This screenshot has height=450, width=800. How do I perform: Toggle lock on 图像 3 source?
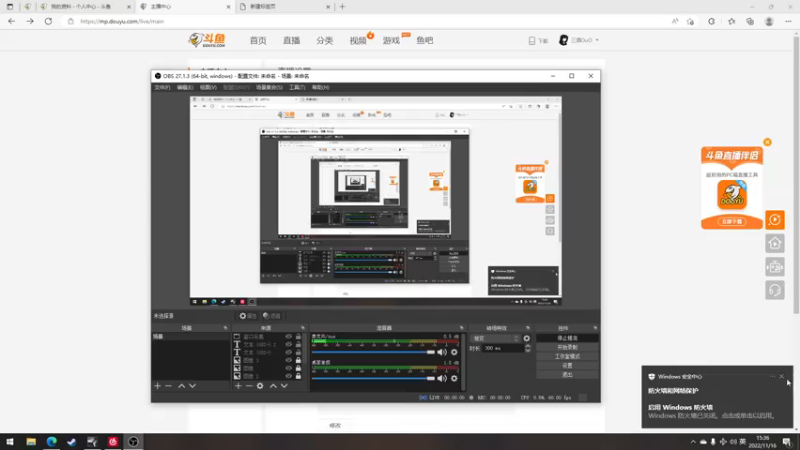click(298, 360)
